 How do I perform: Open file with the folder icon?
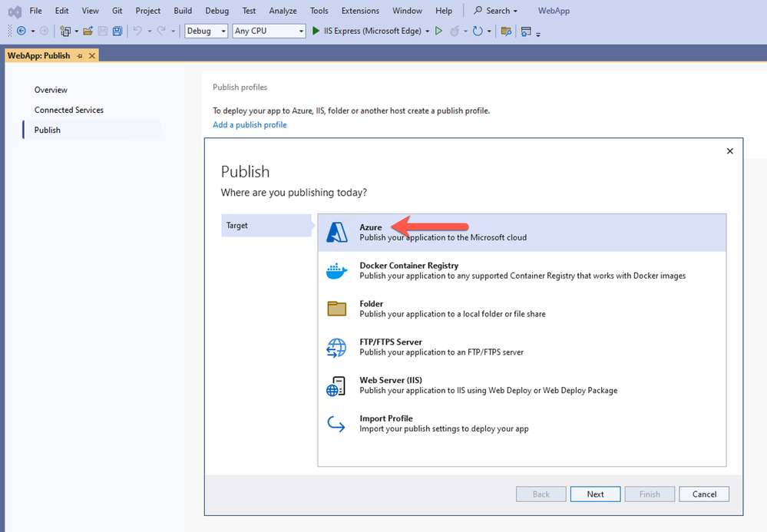(x=88, y=31)
